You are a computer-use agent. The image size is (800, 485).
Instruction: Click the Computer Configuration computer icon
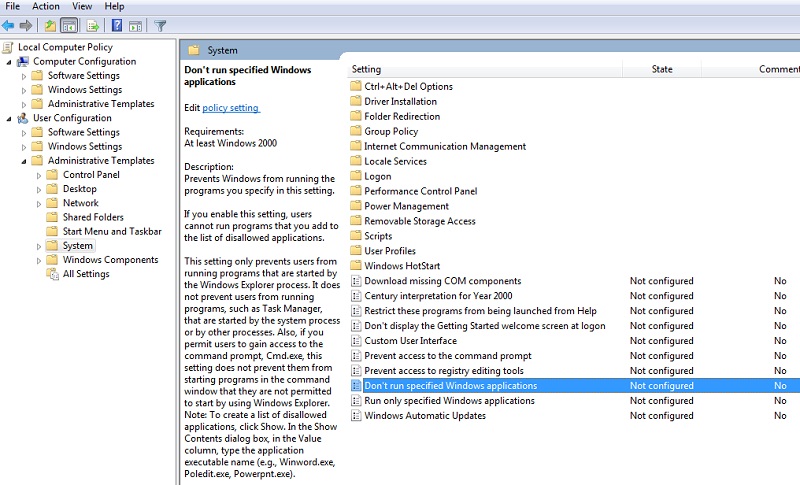point(22,62)
